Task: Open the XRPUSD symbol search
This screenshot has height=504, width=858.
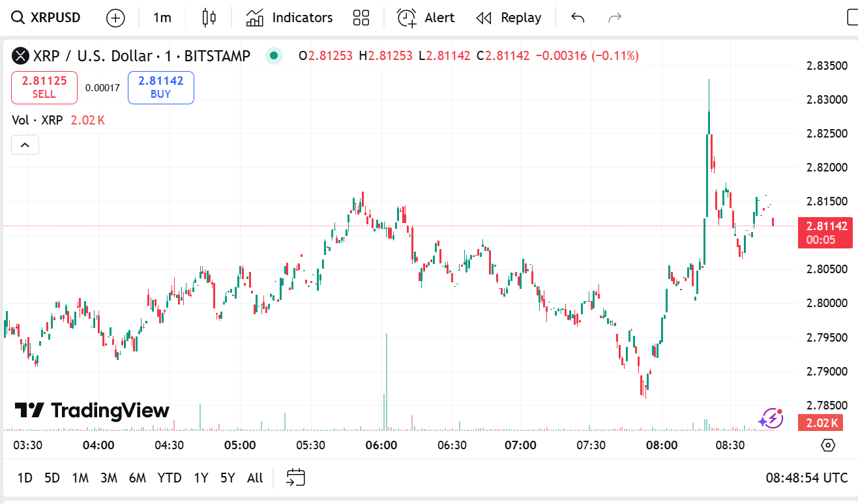Action: click(47, 18)
